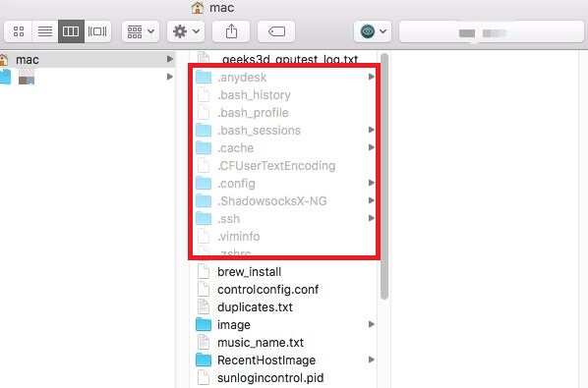Viewport: 588px width, 388px height.
Task: Expand the .cache folder arrow
Action: point(372,147)
